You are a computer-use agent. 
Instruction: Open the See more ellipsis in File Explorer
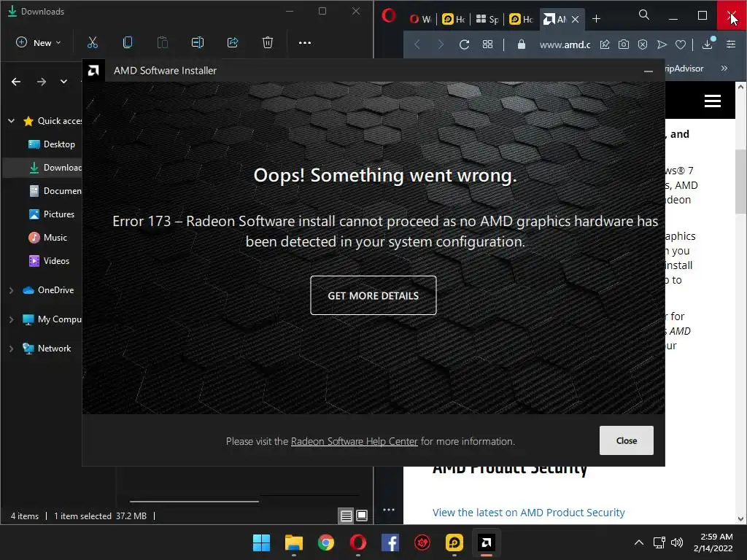coord(305,43)
